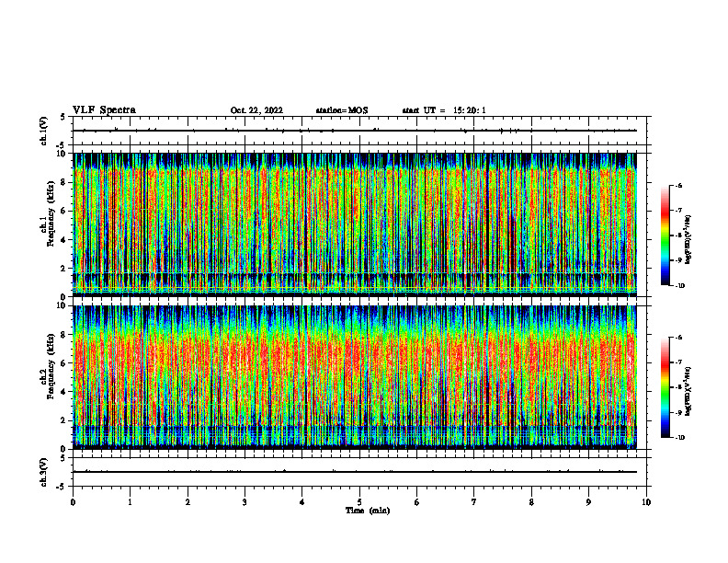Click the ch.1 color bar log(PSD) unit label
The width and height of the screenshot is (728, 563).
click(x=688, y=240)
